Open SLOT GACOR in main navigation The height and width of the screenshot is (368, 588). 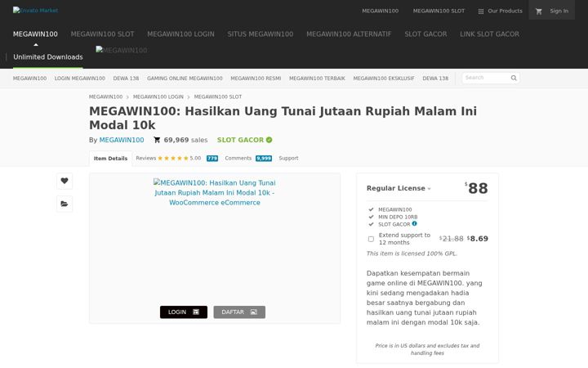[x=425, y=34]
